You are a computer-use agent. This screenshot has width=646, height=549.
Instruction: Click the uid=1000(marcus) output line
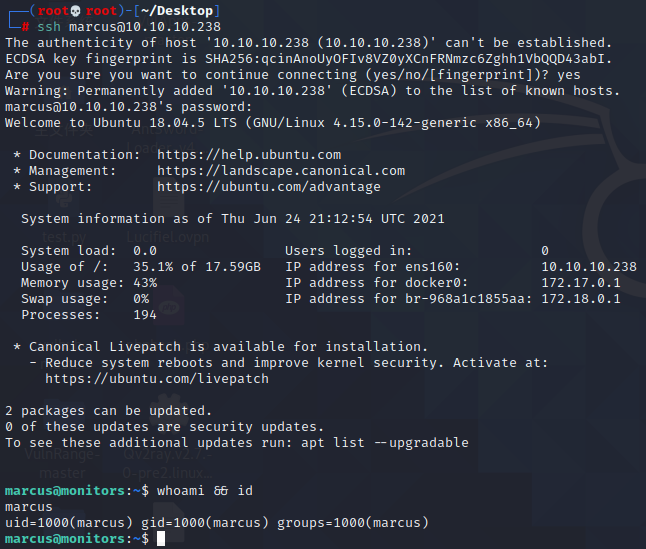click(x=217, y=523)
